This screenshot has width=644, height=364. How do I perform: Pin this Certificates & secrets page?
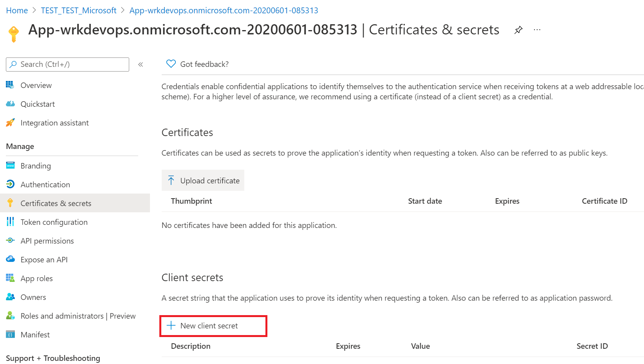(x=518, y=29)
